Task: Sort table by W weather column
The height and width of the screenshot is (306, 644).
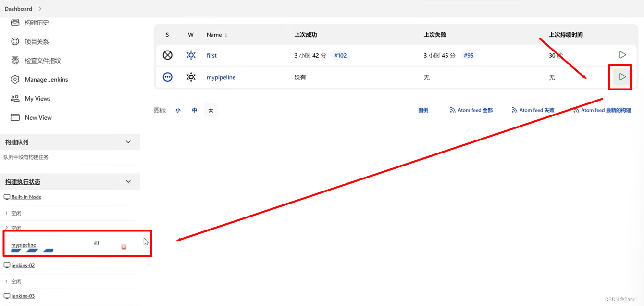Action: click(191, 35)
